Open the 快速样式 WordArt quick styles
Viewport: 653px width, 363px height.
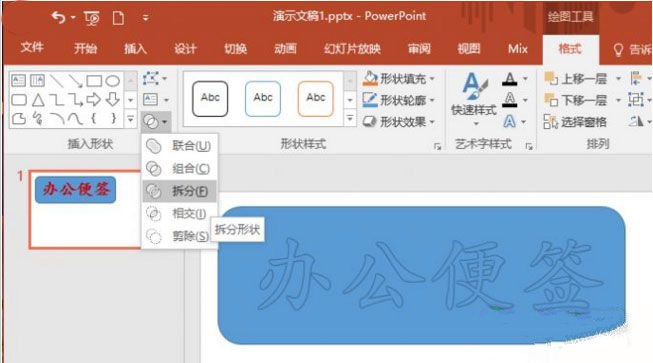pos(474,100)
